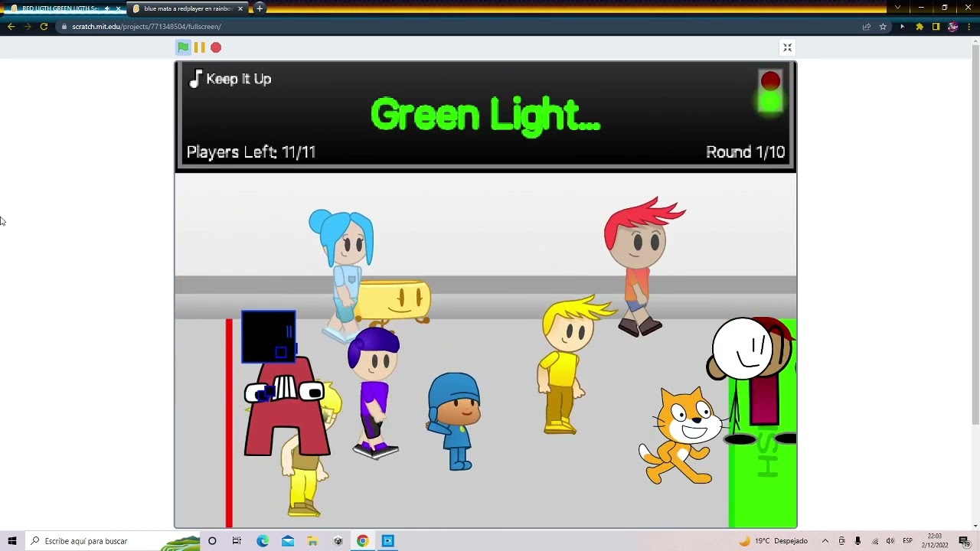980x551 pixels.
Task: Open the Mail app from the taskbar
Action: 288,541
